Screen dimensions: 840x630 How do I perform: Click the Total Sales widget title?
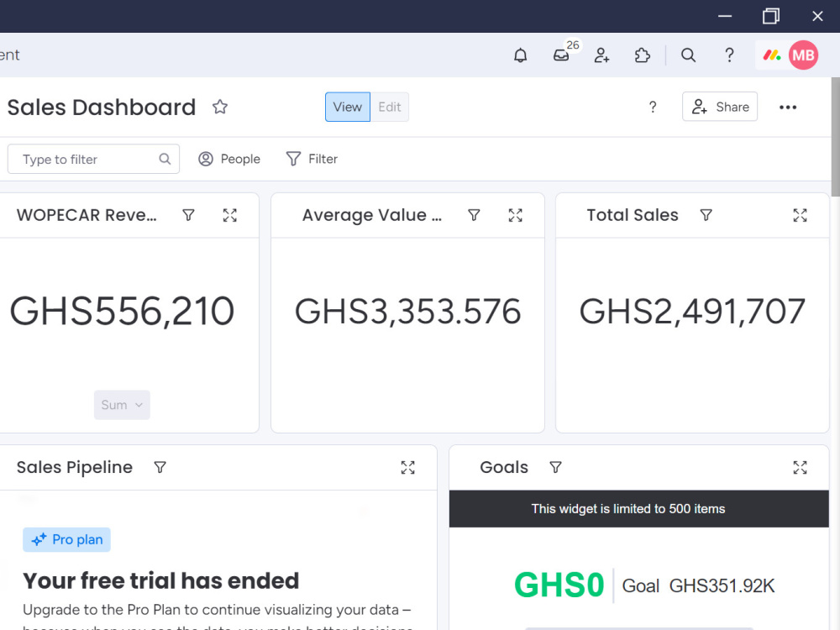point(633,215)
